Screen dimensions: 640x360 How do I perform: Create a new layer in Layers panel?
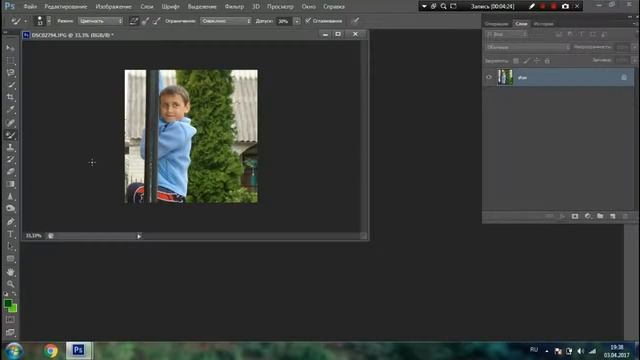[x=613, y=216]
